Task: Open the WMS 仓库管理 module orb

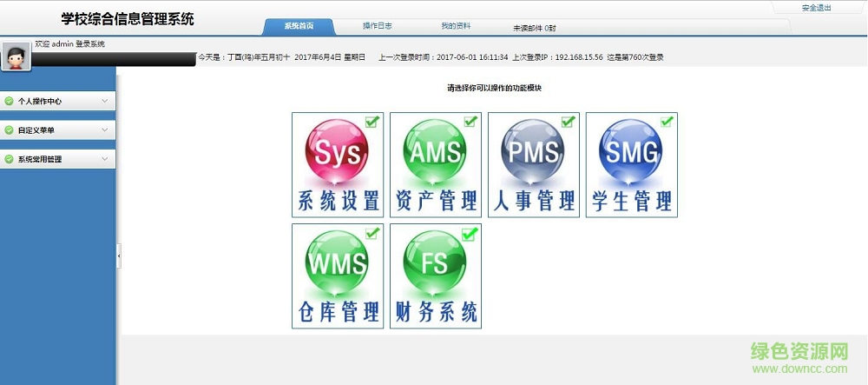Action: pos(337,263)
